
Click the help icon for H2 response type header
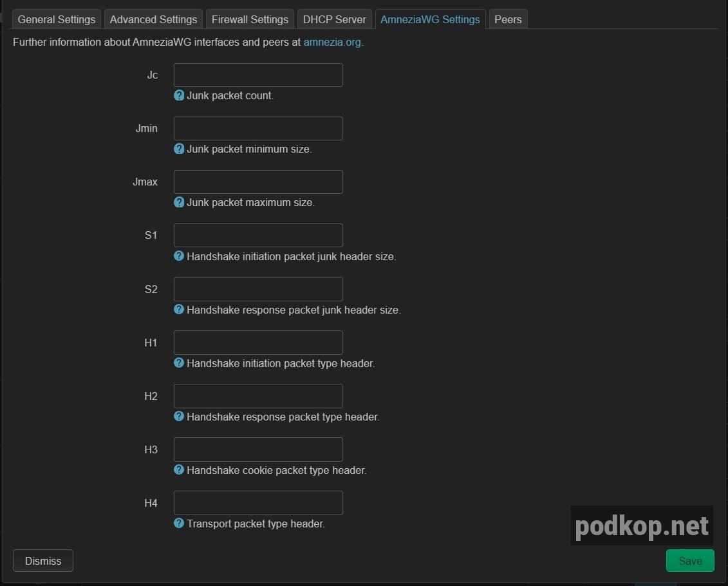178,417
